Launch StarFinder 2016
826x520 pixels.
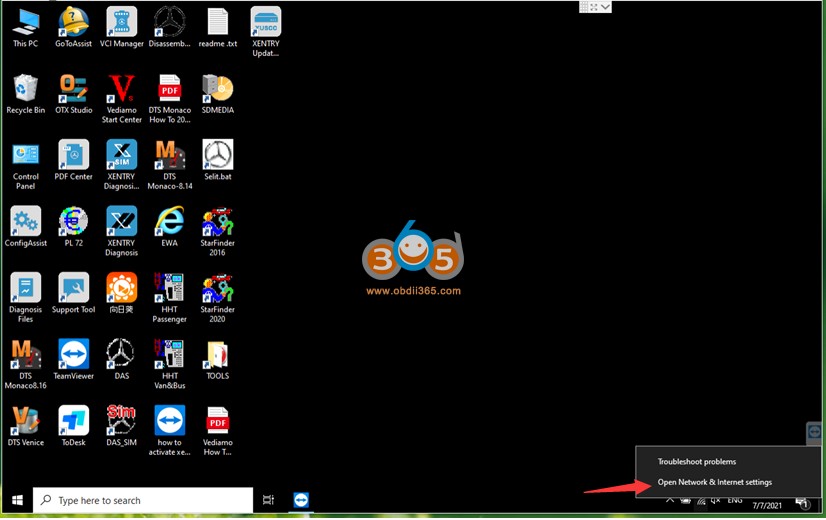(218, 232)
